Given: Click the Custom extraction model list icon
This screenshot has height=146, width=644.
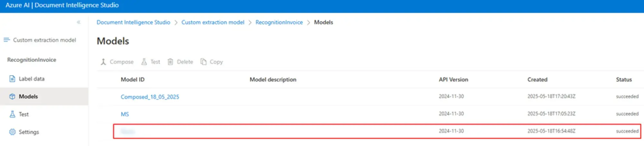Looking at the screenshot, I should (7, 40).
